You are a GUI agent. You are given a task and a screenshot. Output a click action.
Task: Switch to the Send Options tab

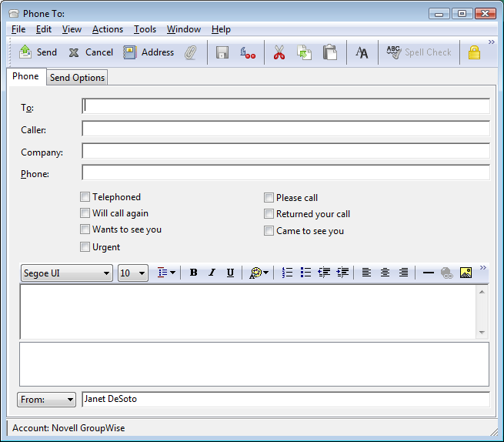pyautogui.click(x=77, y=78)
